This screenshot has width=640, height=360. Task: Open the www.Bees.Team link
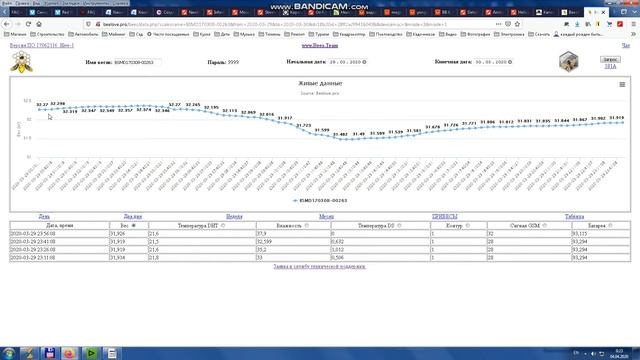(320, 45)
